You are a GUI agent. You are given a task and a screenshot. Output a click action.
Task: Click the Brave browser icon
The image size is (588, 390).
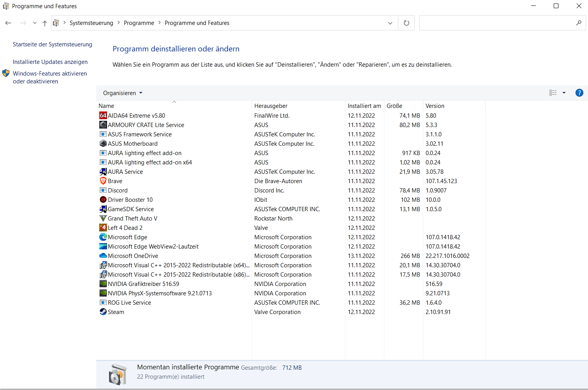103,181
